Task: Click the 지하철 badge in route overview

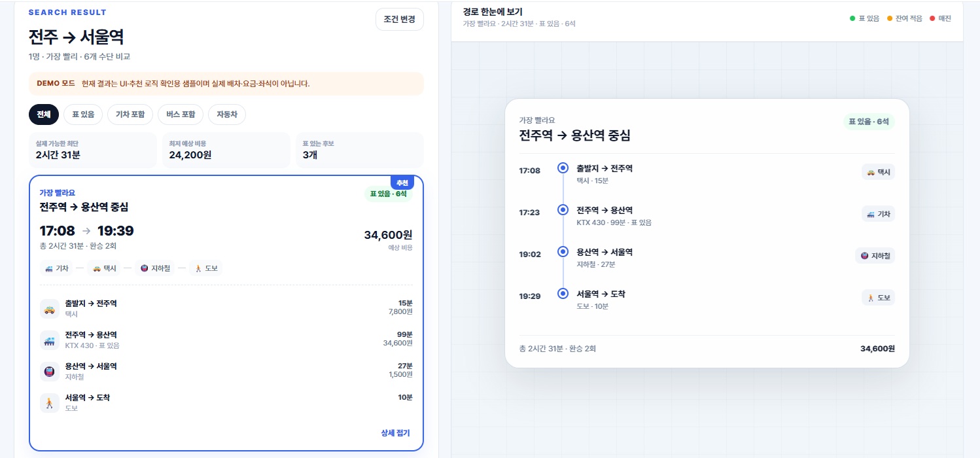Action: point(875,256)
